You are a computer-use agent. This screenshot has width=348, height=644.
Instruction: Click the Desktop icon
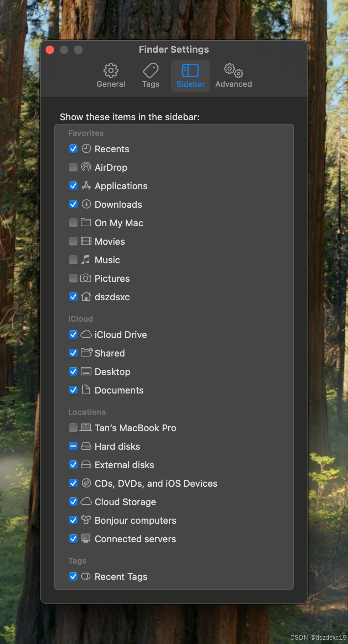coord(86,371)
